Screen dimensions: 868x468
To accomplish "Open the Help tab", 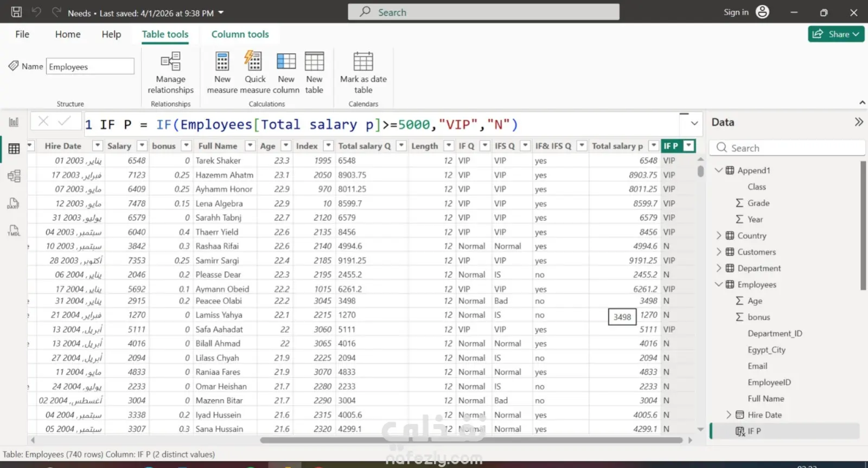I will (111, 34).
